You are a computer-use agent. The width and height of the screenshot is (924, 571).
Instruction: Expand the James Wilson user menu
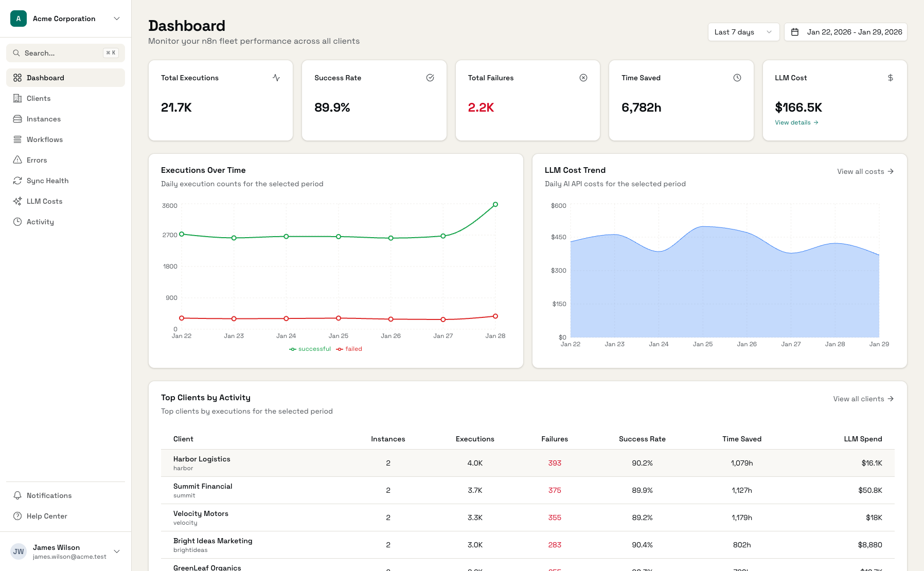click(x=65, y=551)
